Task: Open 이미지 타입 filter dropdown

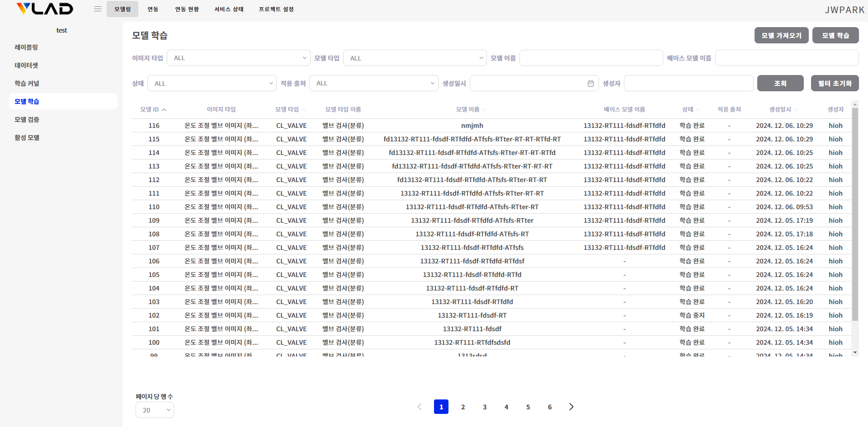Action: [x=239, y=58]
